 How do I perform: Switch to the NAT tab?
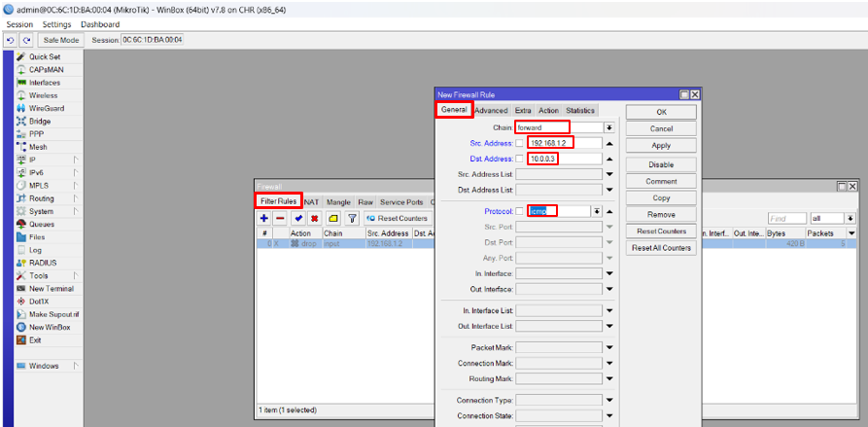(311, 201)
